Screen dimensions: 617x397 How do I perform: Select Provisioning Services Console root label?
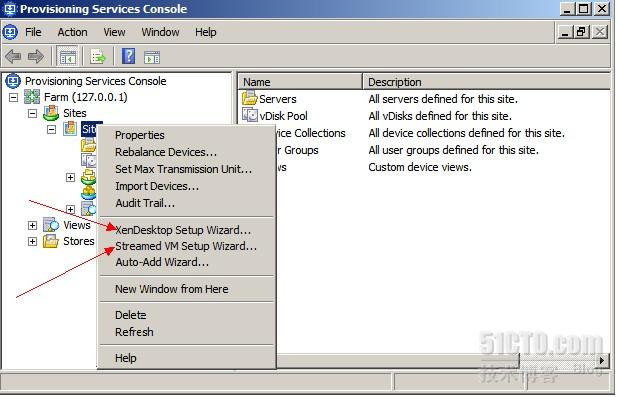[x=96, y=81]
